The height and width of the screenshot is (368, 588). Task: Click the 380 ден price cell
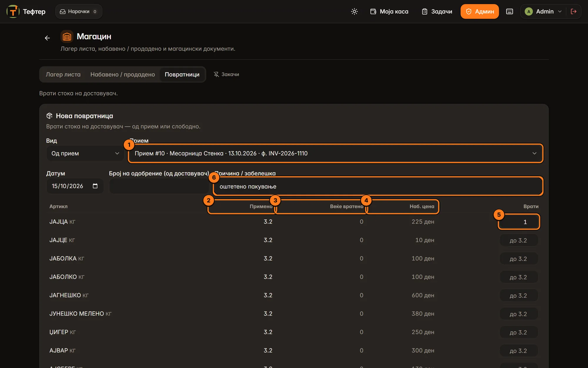click(423, 314)
